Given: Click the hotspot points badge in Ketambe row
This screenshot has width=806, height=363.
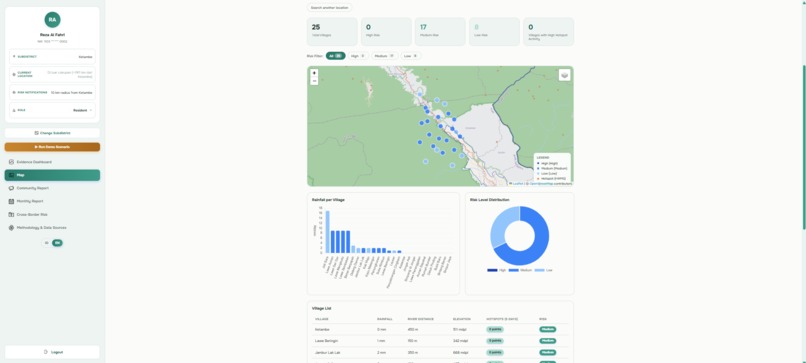Looking at the screenshot, I should click(495, 329).
